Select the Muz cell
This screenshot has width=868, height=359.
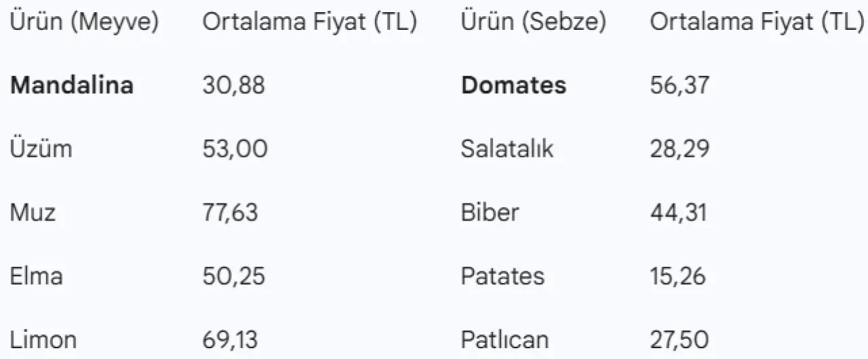pyautogui.click(x=33, y=212)
